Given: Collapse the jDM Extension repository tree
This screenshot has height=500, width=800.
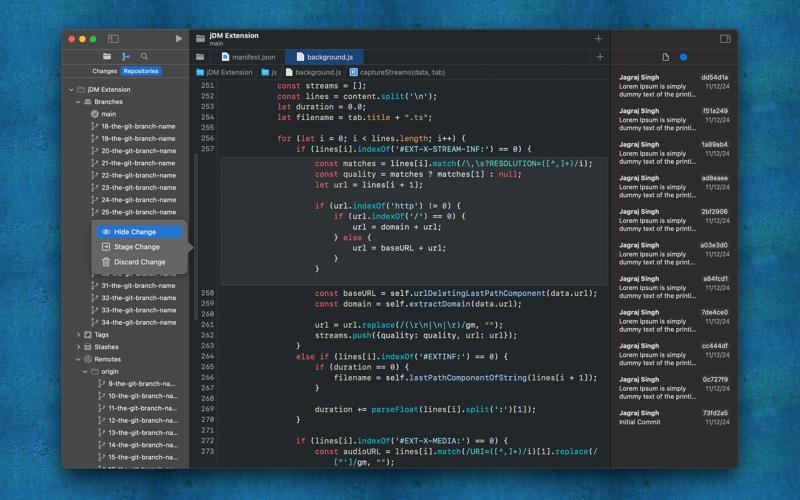Looking at the screenshot, I should tap(71, 90).
